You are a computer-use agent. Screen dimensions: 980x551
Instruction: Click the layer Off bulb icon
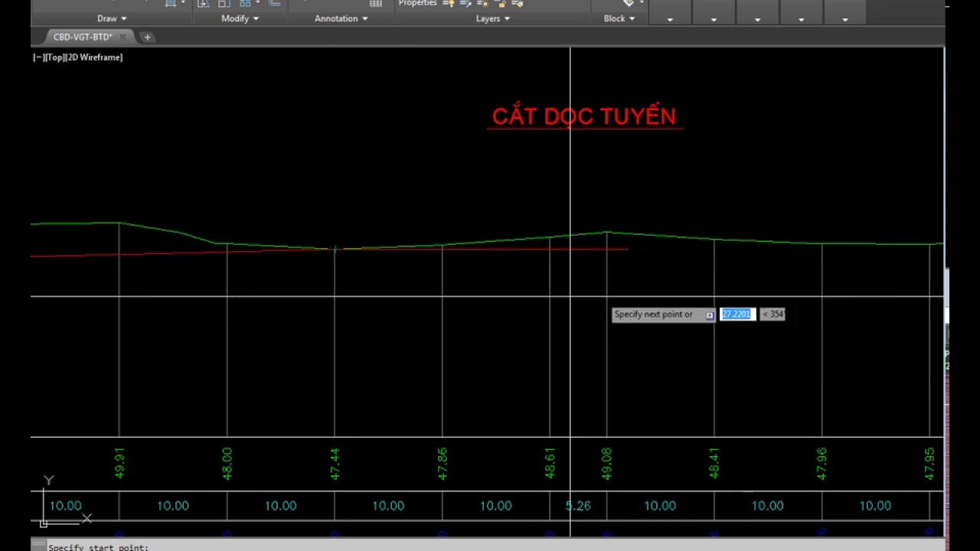pyautogui.click(x=449, y=3)
